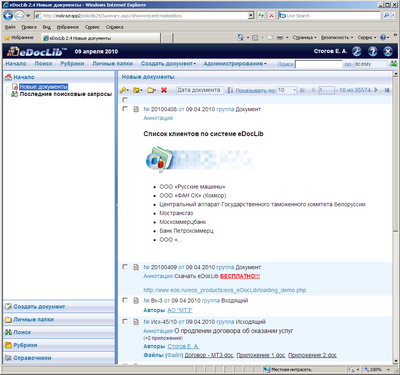Image resolution: width=400 pixels, height=375 pixels.
Task: Click the 'БЕСПЛАТНО!!!' red link
Action: click(240, 276)
